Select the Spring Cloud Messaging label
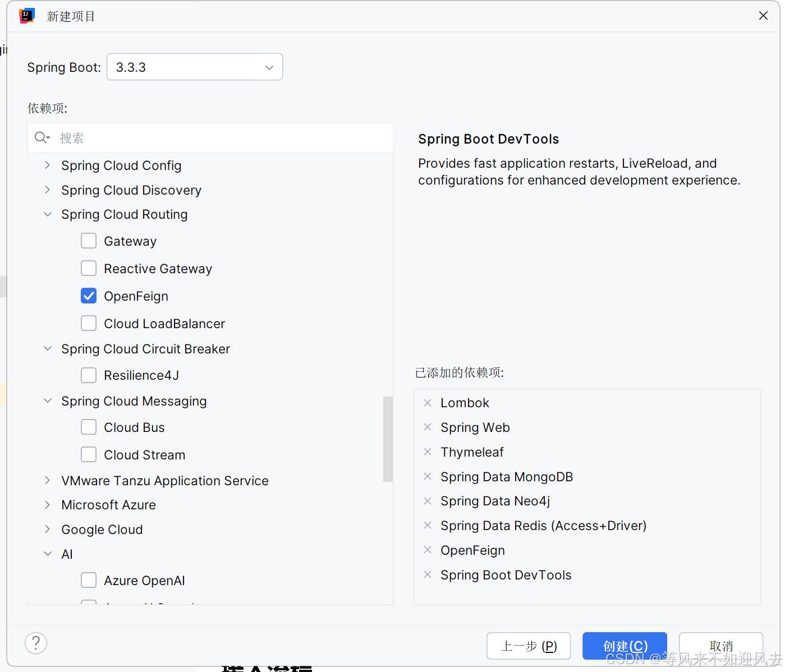This screenshot has width=785, height=672. (134, 402)
